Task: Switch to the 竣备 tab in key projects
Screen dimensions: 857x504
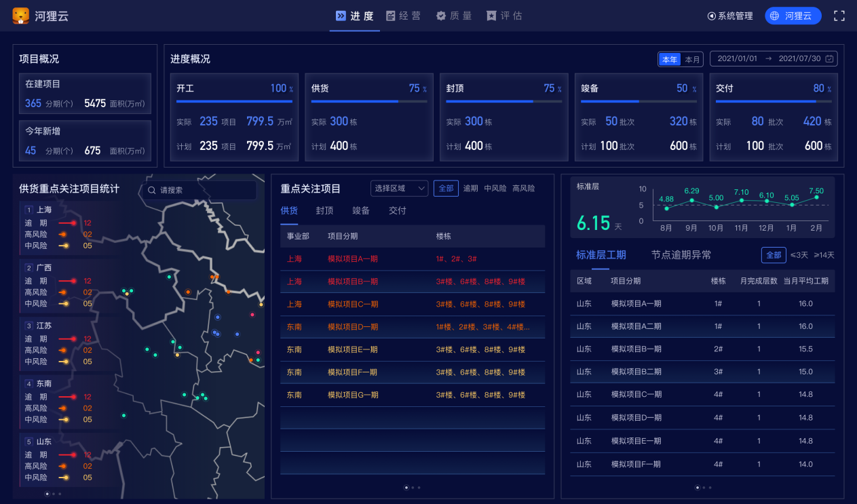Action: pos(361,211)
